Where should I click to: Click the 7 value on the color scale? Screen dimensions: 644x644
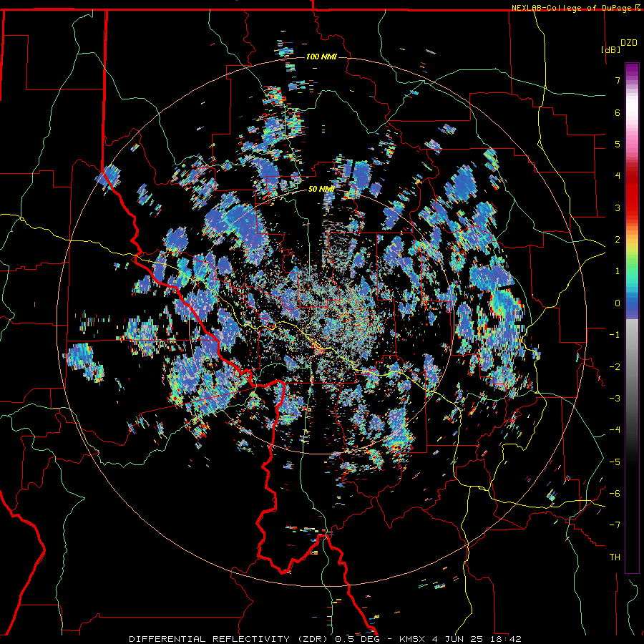[x=618, y=80]
